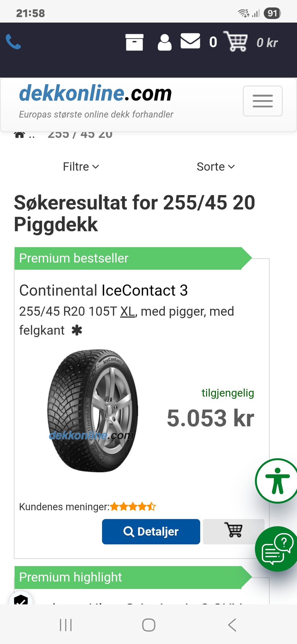Tap the phone call icon
The image size is (297, 644).
coord(13,42)
